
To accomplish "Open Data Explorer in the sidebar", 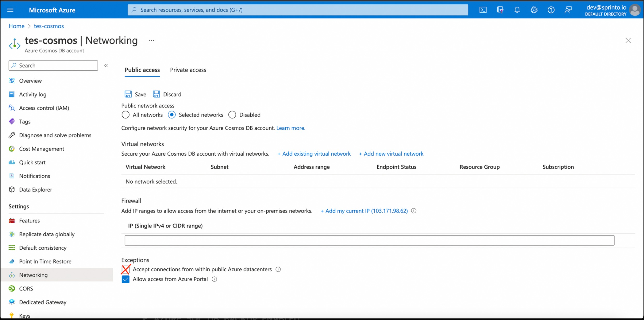I will [x=36, y=190].
